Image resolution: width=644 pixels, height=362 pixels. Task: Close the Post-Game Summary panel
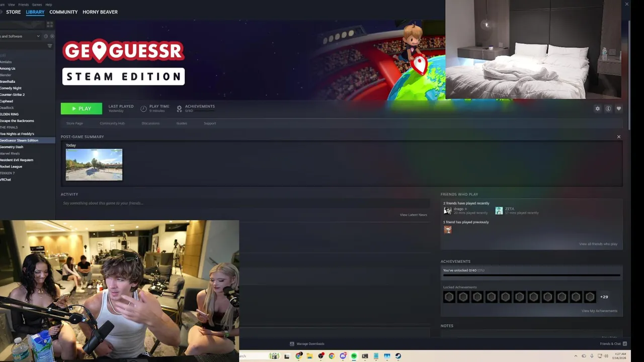pos(619,137)
